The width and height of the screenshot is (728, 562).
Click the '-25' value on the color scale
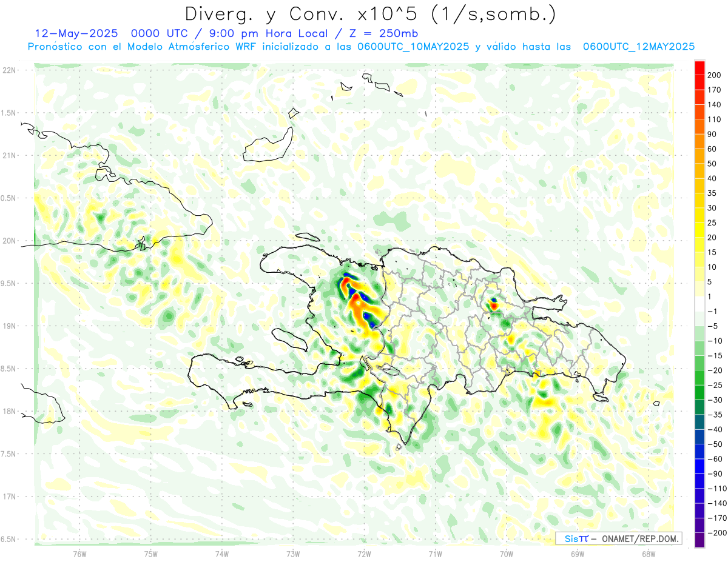pyautogui.click(x=715, y=385)
